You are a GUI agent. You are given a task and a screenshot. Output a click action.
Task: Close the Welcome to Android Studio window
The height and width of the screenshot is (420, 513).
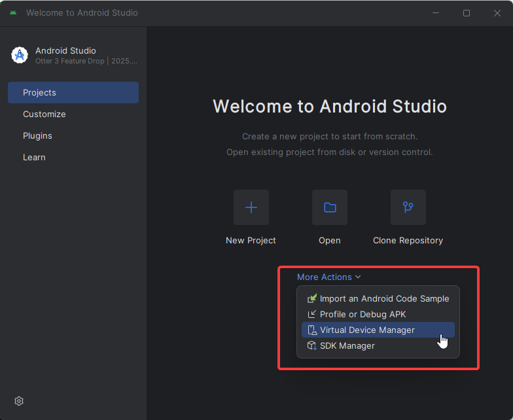(x=497, y=13)
